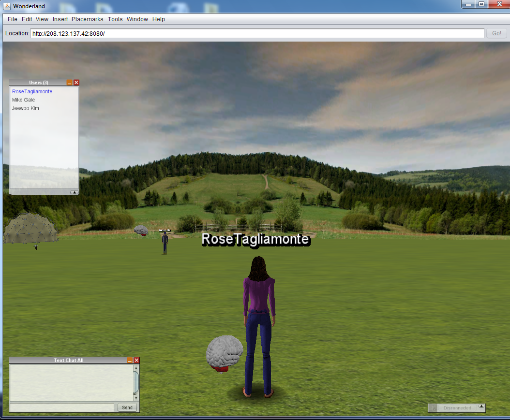Screen dimensions: 510x420
Task: Open the Edit menu
Action: click(27, 19)
